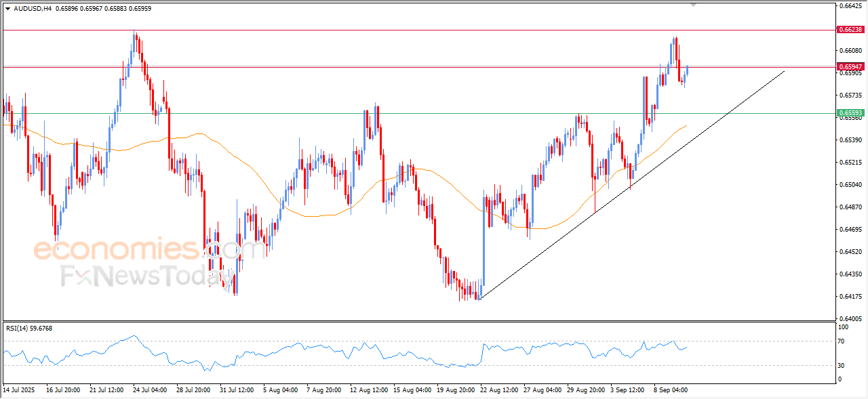This screenshot has width=868, height=399.
Task: Select the 0.65947 current price label
Action: click(x=850, y=66)
